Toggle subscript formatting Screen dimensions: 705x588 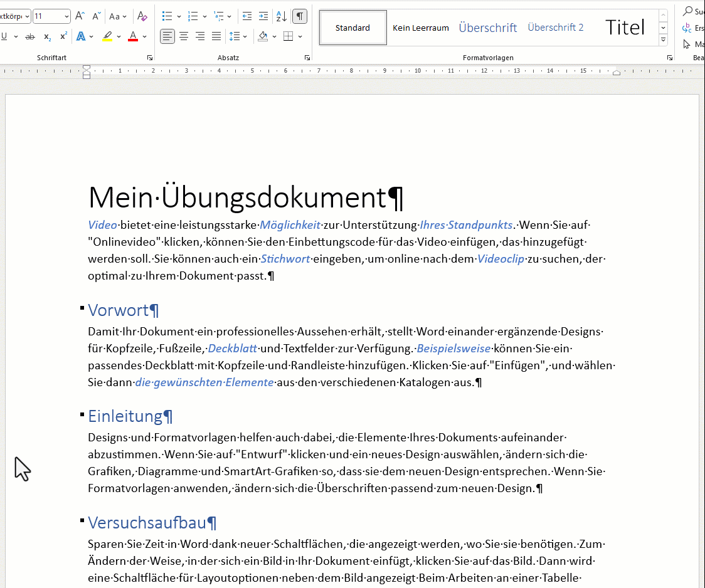48,37
